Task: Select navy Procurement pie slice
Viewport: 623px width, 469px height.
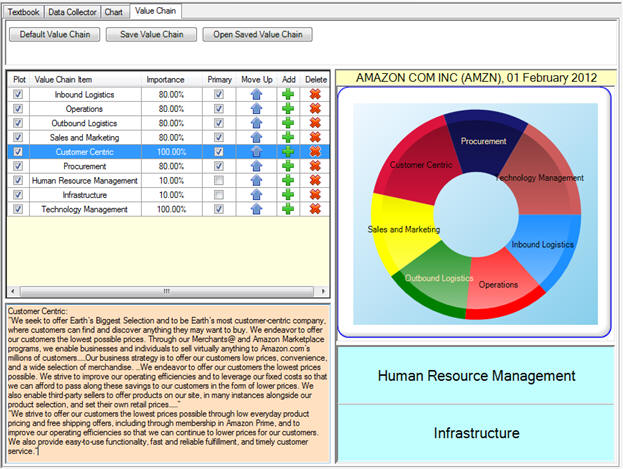Action: (483, 141)
